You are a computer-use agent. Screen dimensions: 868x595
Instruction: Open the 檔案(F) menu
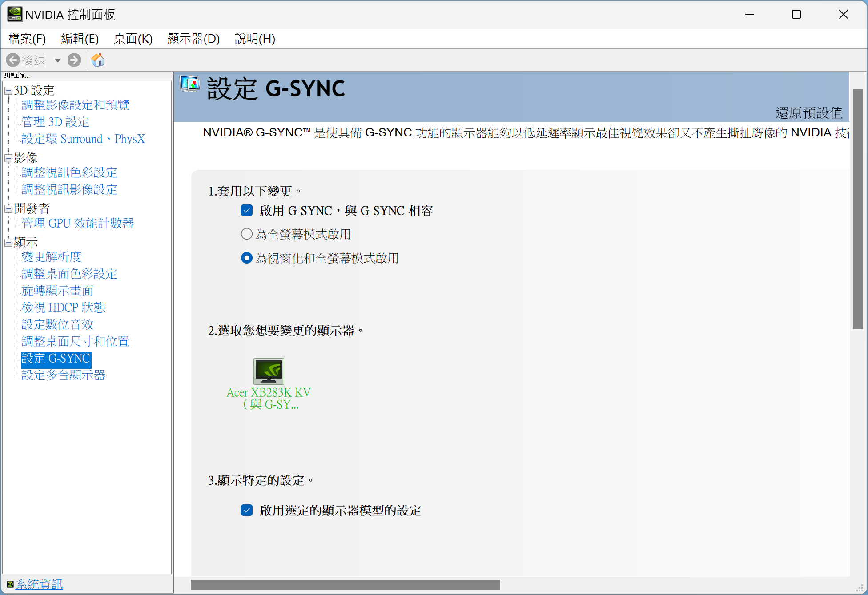click(x=27, y=39)
